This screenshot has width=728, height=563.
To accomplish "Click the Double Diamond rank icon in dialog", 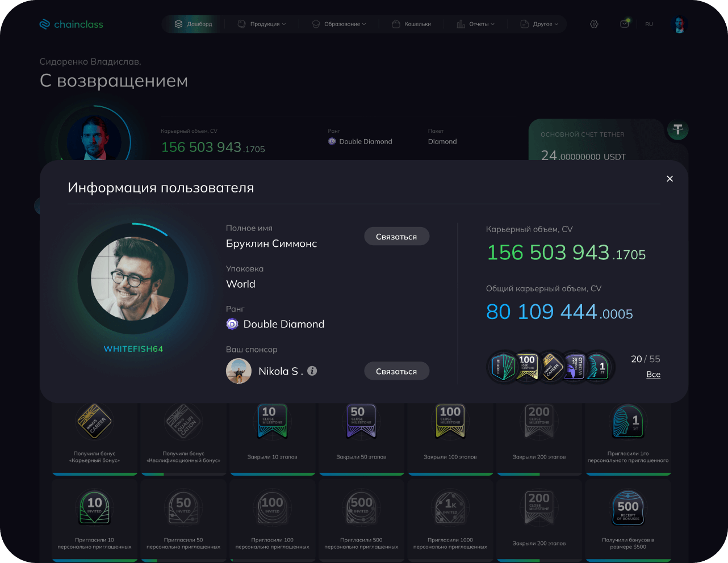I will pos(232,324).
